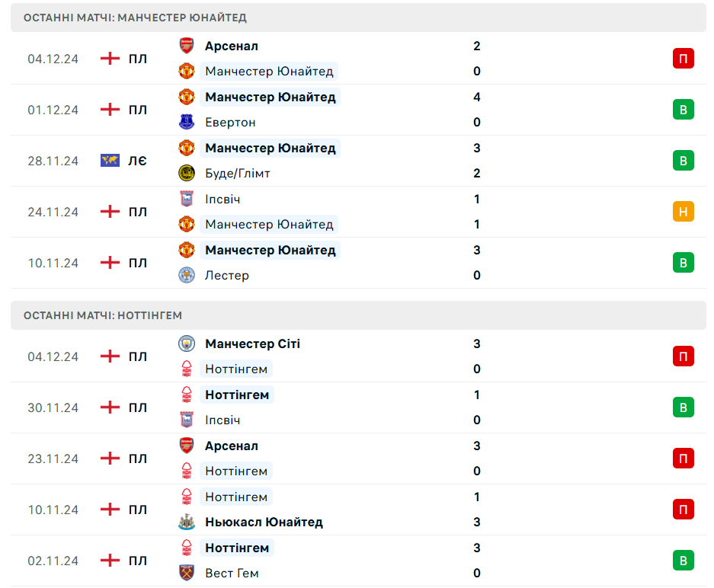Click the red П badge for the Manchester City match
The width and height of the screenshot is (714, 588).
pyautogui.click(x=683, y=356)
